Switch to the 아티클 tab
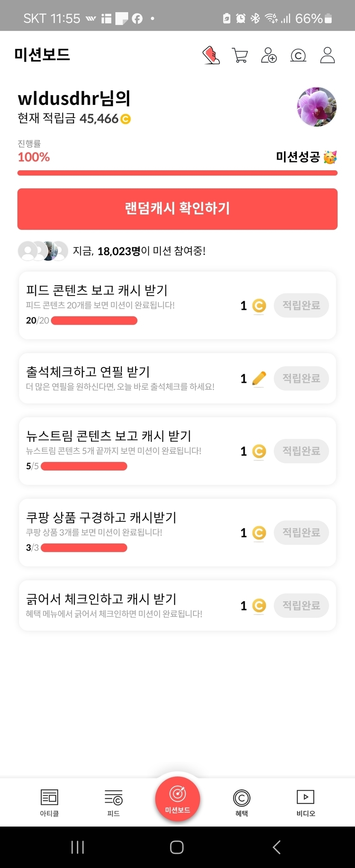 (x=49, y=802)
